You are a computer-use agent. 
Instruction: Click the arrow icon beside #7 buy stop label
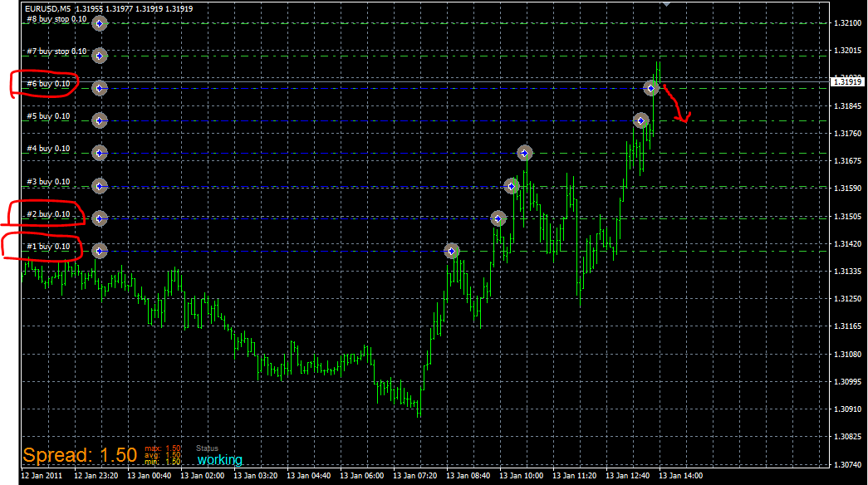(100, 56)
